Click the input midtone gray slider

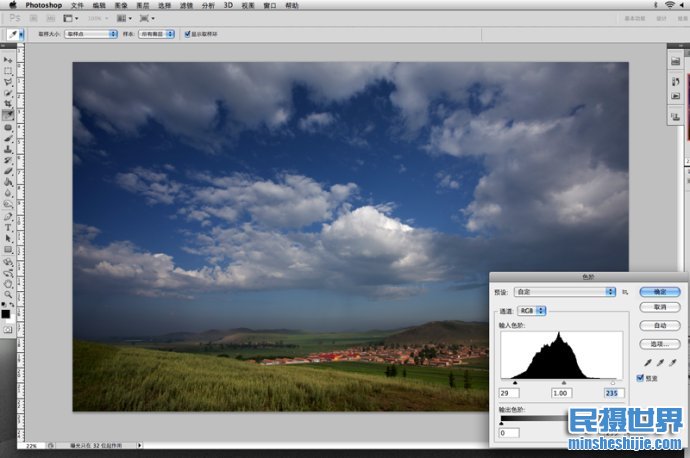point(564,383)
